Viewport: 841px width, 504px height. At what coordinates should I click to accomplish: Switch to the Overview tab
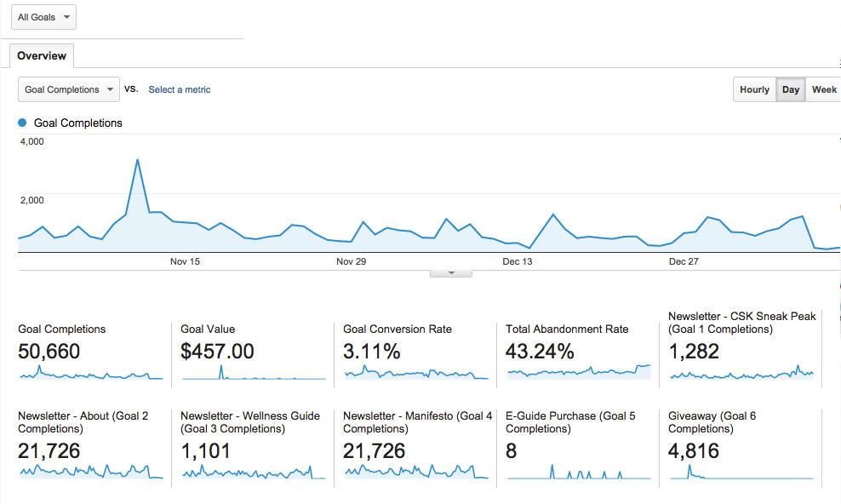(42, 56)
